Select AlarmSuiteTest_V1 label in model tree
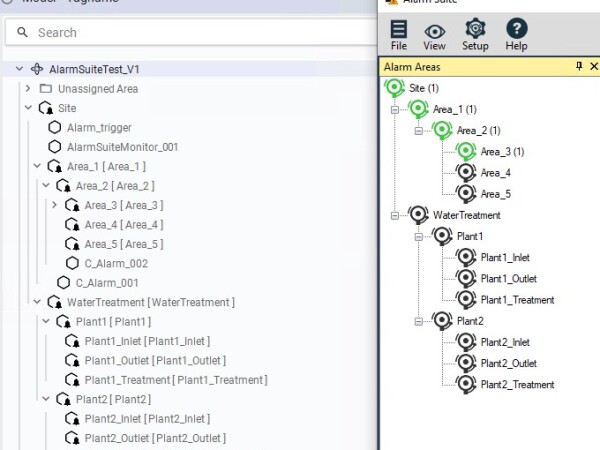The height and width of the screenshot is (450, 600). coord(94,69)
